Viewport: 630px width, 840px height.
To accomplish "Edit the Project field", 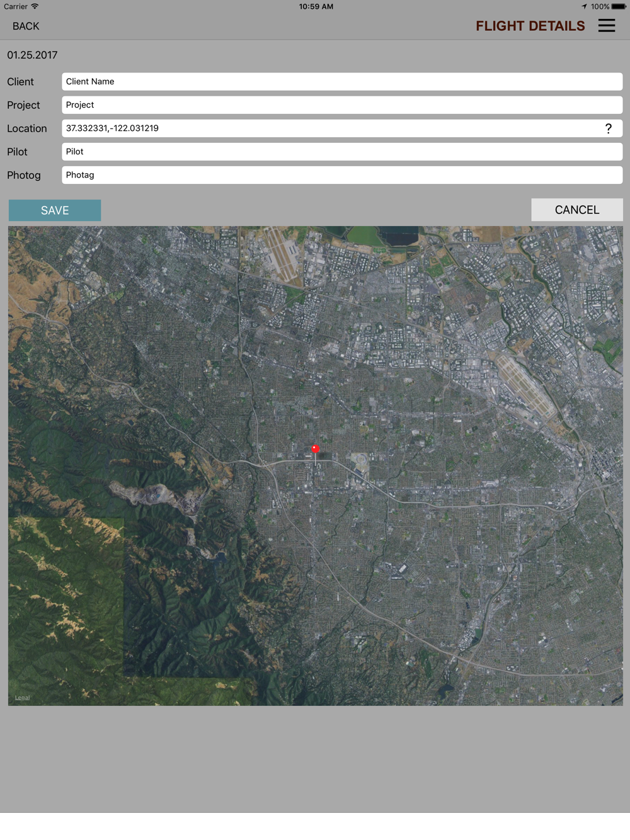I will 342,105.
